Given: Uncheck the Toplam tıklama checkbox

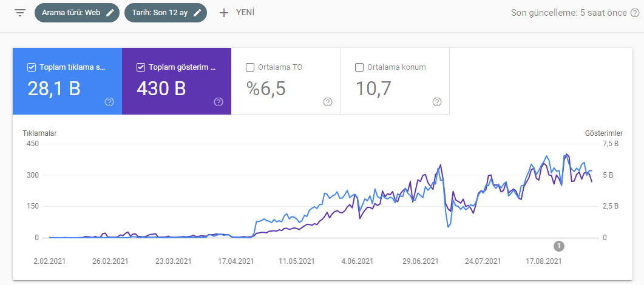Looking at the screenshot, I should click(32, 67).
